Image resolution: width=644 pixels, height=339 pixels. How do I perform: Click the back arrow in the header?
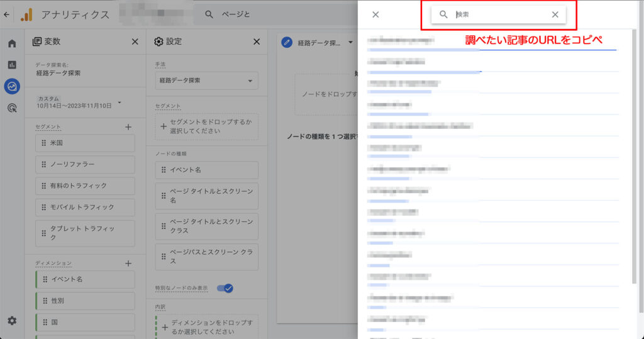coord(6,14)
